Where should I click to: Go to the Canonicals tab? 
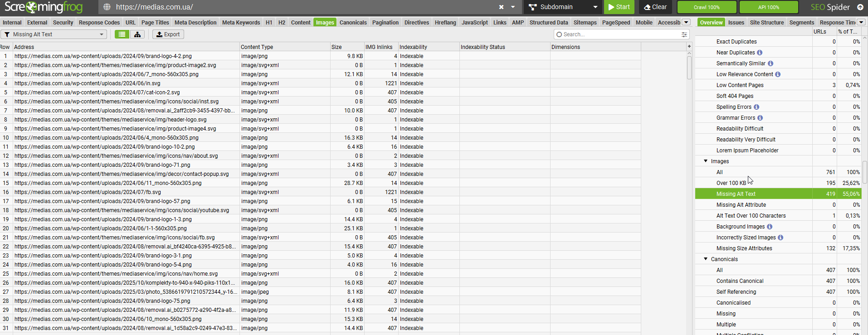(x=353, y=22)
